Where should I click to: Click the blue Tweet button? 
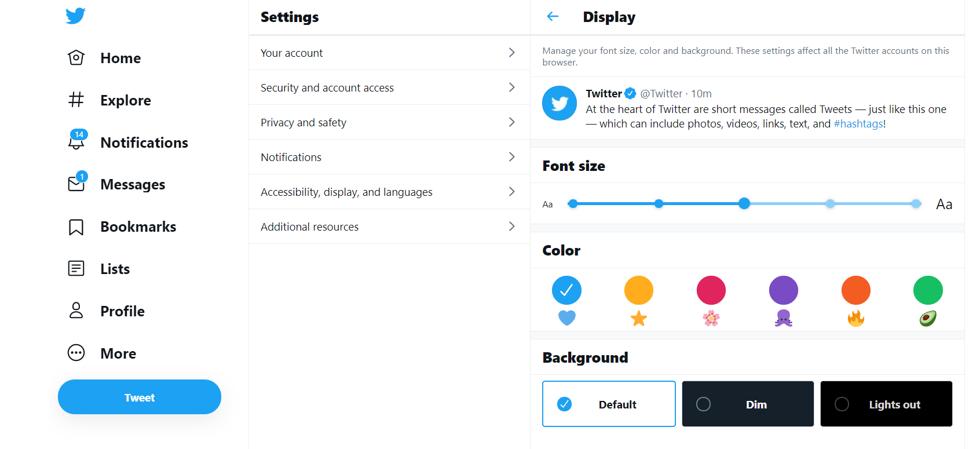140,397
